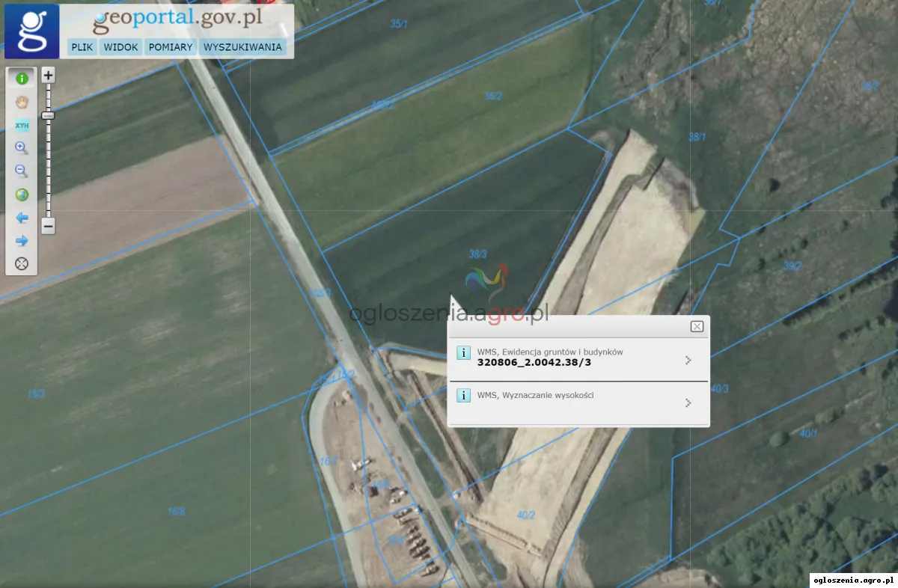
Task: Expand Ewidencja gruntów i budynków chevron
Action: click(688, 361)
